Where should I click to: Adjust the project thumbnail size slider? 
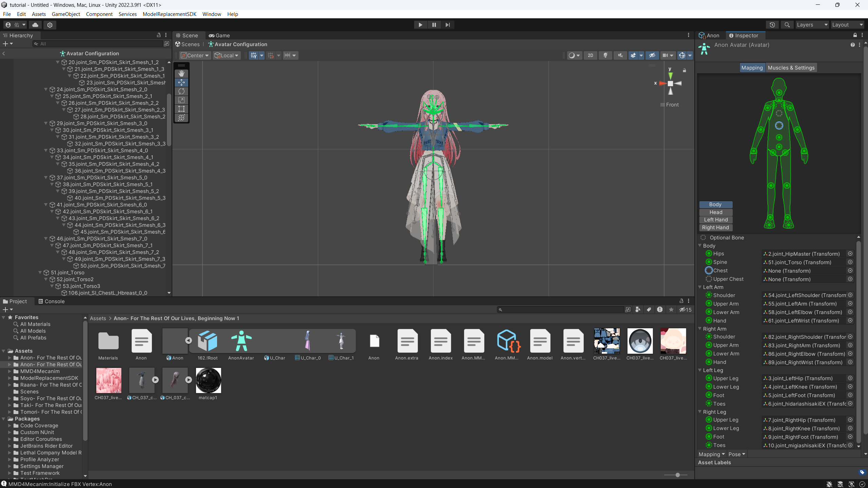(x=677, y=475)
